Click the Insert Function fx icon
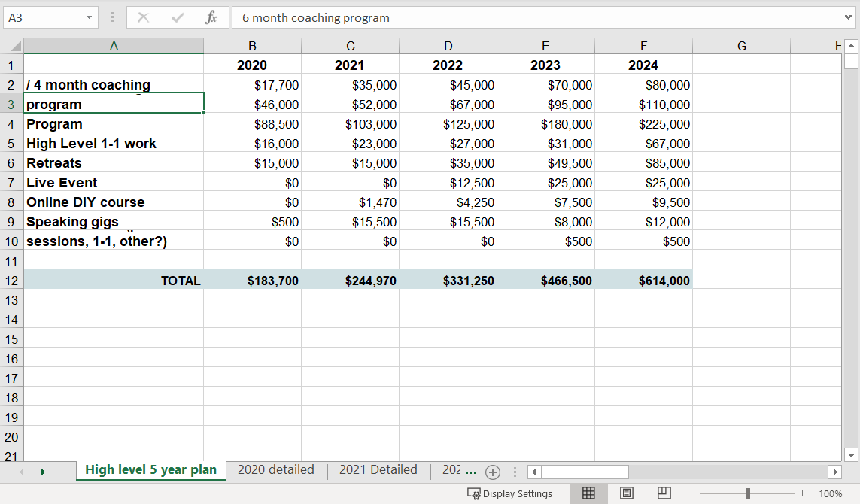This screenshot has height=504, width=860. [211, 17]
